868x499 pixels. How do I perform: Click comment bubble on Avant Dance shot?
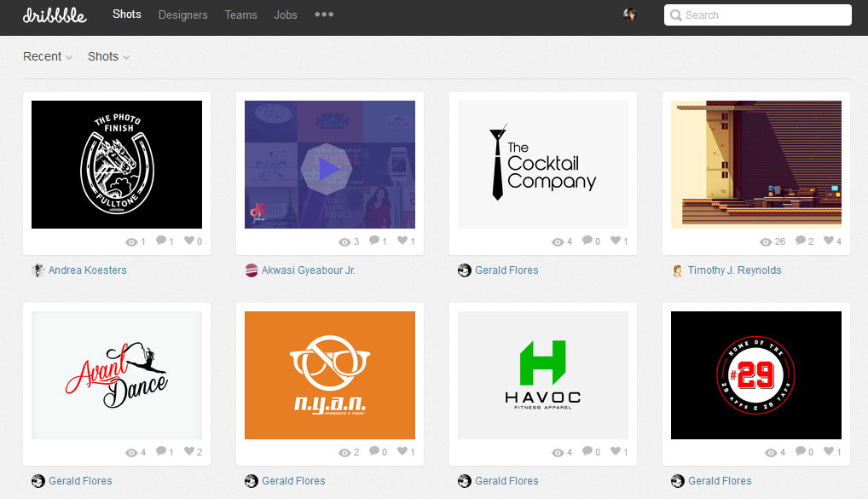[x=161, y=451]
